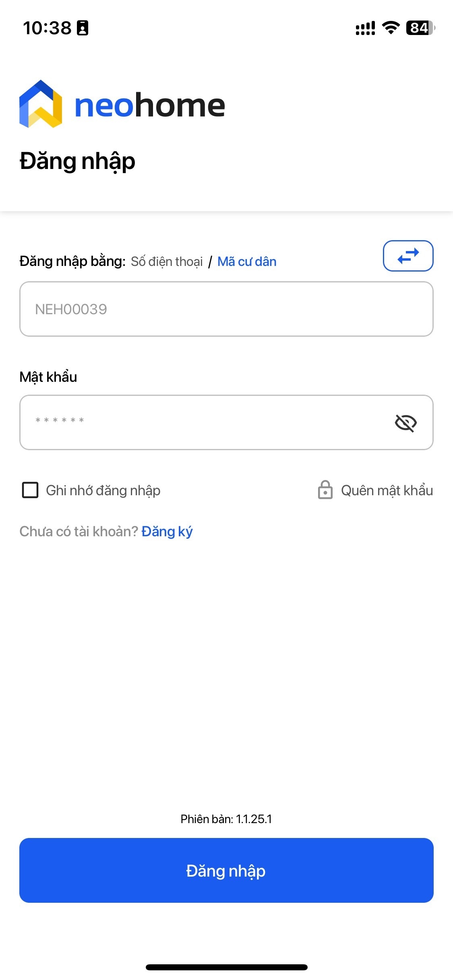Tap the battery indicator showing 84

coord(420,28)
